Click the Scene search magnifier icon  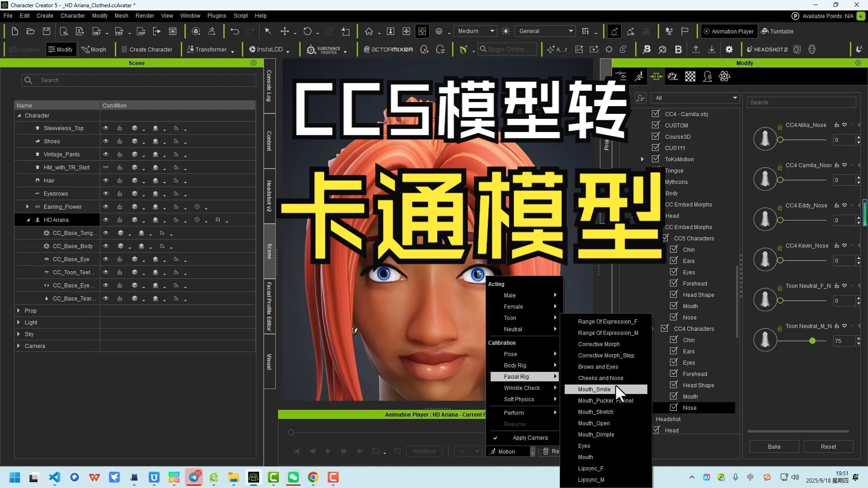pos(28,80)
